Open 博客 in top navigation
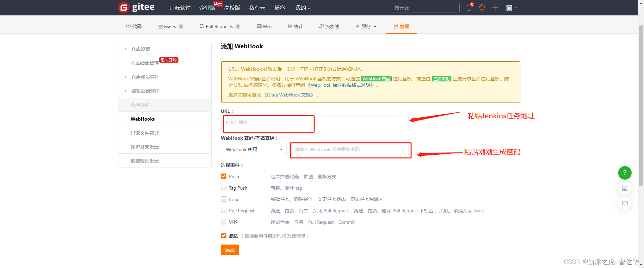 point(280,8)
